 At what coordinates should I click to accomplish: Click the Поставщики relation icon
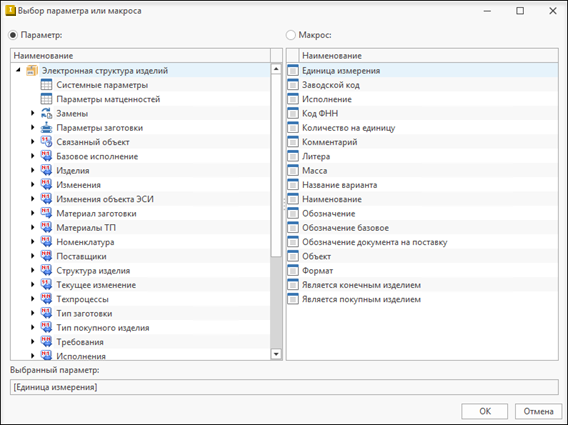point(46,256)
